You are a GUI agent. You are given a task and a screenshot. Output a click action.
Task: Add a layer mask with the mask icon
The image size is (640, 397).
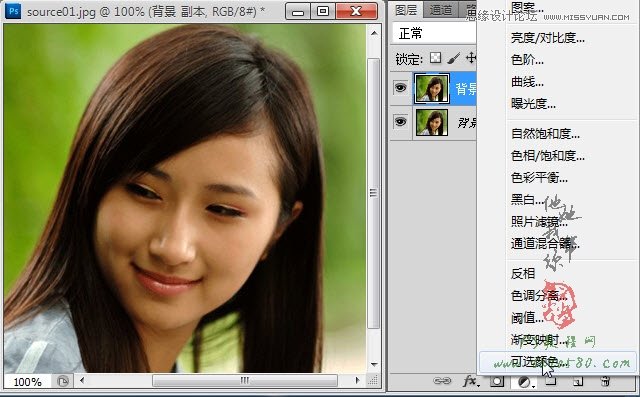497,381
